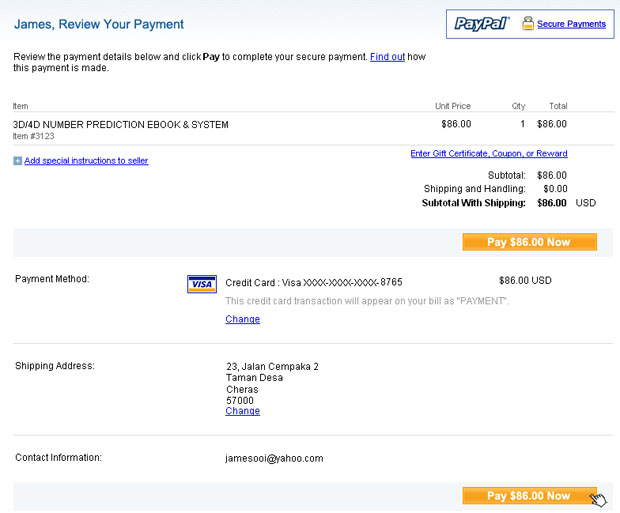This screenshot has width=620, height=513.
Task: Select the 3D/4D Number Prediction Ebook item name
Action: [x=121, y=125]
